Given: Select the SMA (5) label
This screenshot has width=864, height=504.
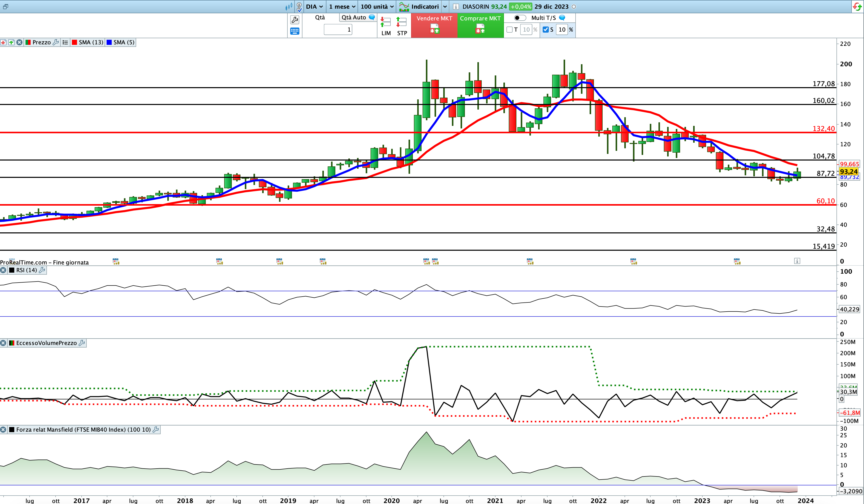Looking at the screenshot, I should point(124,42).
